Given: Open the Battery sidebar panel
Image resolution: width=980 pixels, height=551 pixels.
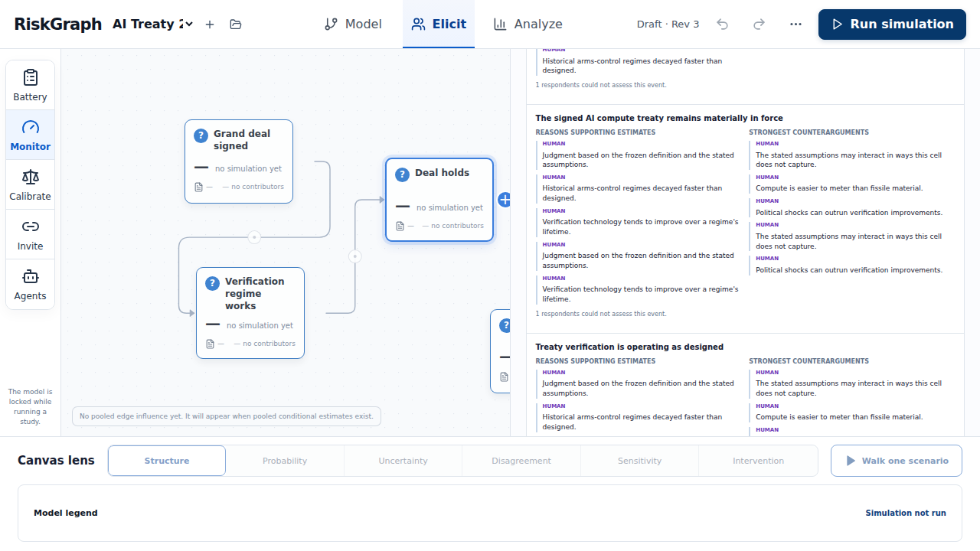Looking at the screenshot, I should pyautogui.click(x=30, y=85).
